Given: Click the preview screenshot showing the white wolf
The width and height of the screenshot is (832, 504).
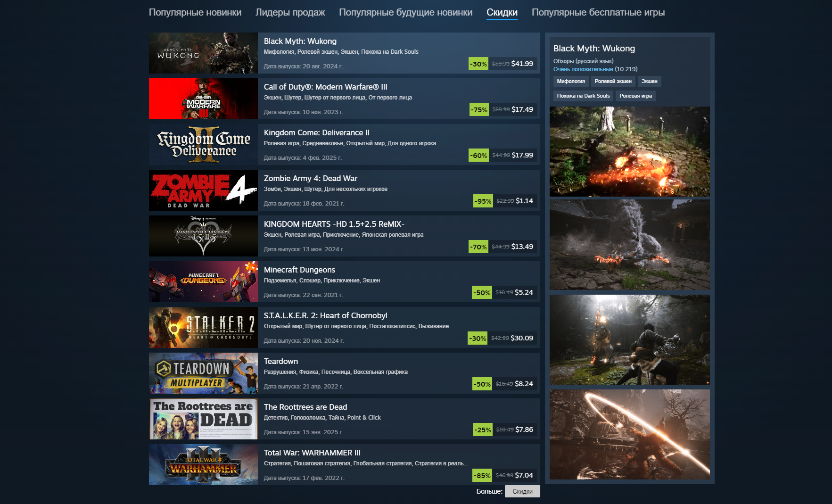Looking at the screenshot, I should tap(630, 245).
